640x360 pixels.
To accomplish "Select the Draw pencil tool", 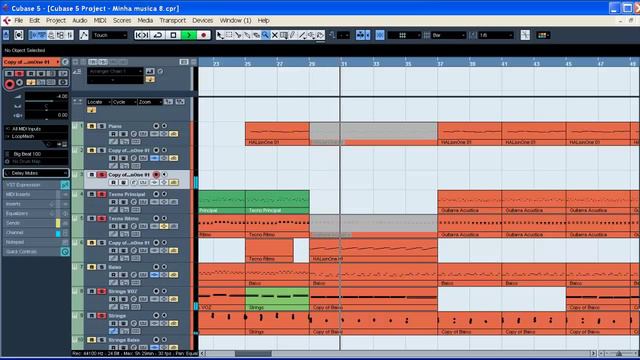I will click(293, 36).
